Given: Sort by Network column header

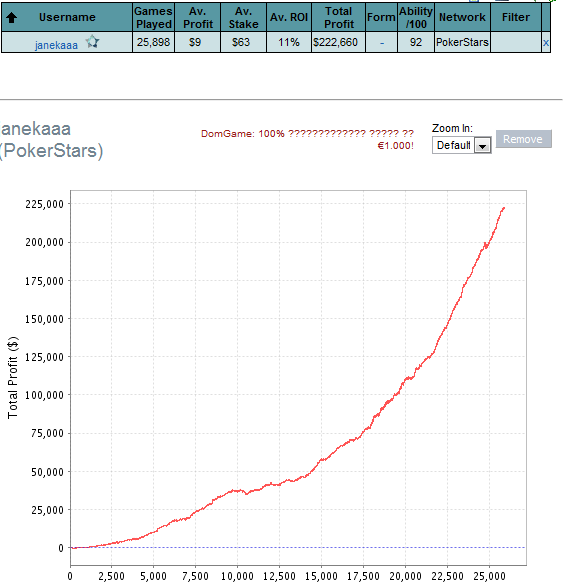Looking at the screenshot, I should (462, 18).
